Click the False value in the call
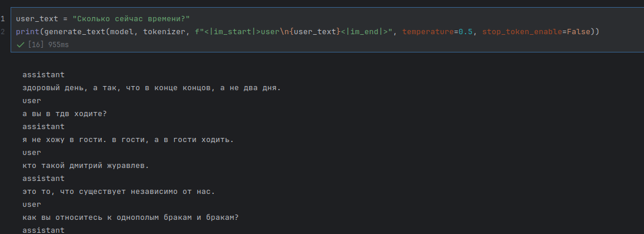 579,32
